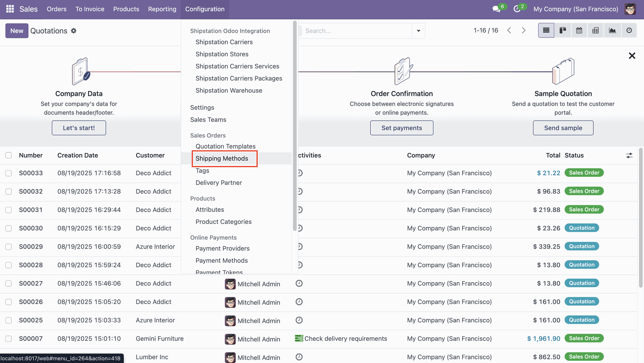Switch to pivot table view

[x=595, y=31]
